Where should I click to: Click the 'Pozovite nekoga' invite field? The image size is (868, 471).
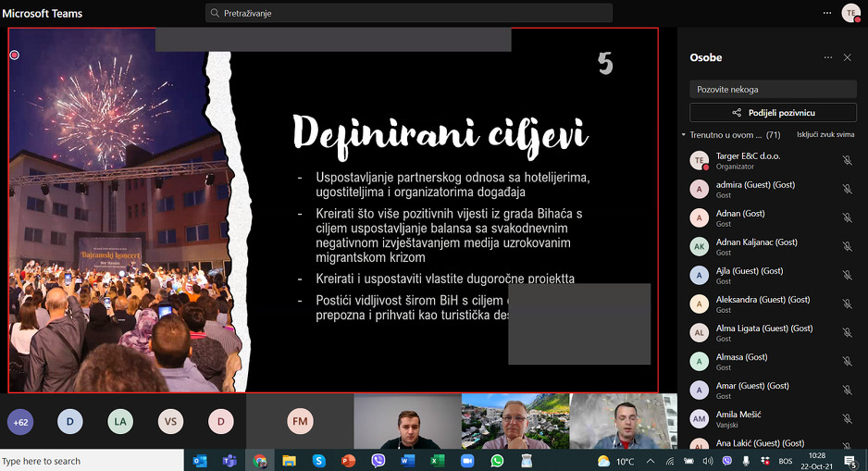(x=774, y=89)
